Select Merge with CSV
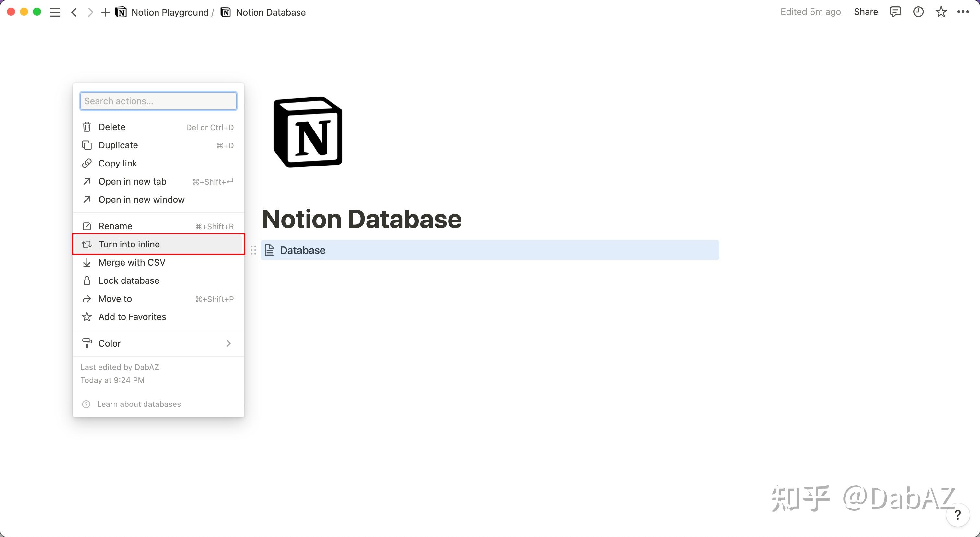980x537 pixels. [x=132, y=262]
